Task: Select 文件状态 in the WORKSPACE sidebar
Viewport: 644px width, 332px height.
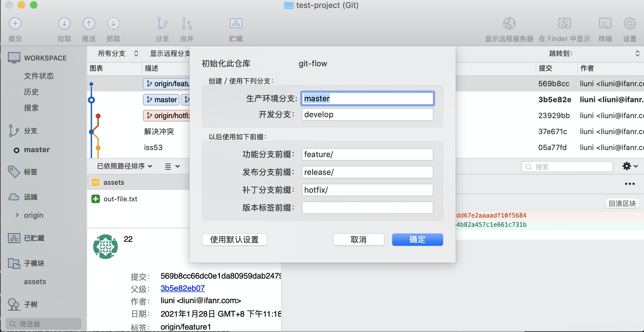Action: pos(39,76)
